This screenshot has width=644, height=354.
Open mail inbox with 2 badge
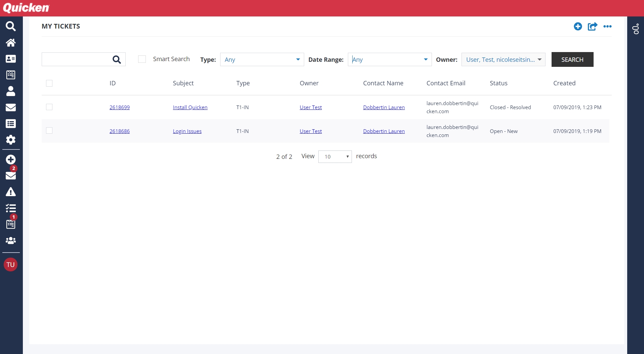pos(11,175)
